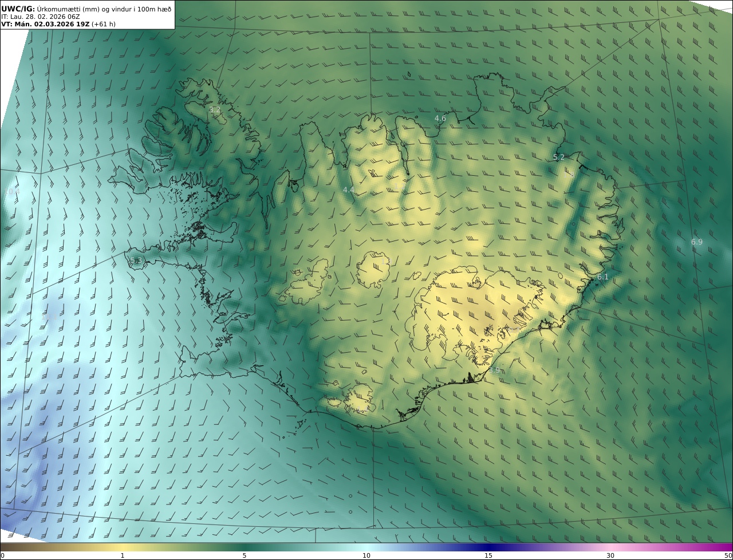This screenshot has height=560, width=733.
Task: Select the valid time 'VT: Mán. 02.03.2026 19Z'
Action: (45, 24)
